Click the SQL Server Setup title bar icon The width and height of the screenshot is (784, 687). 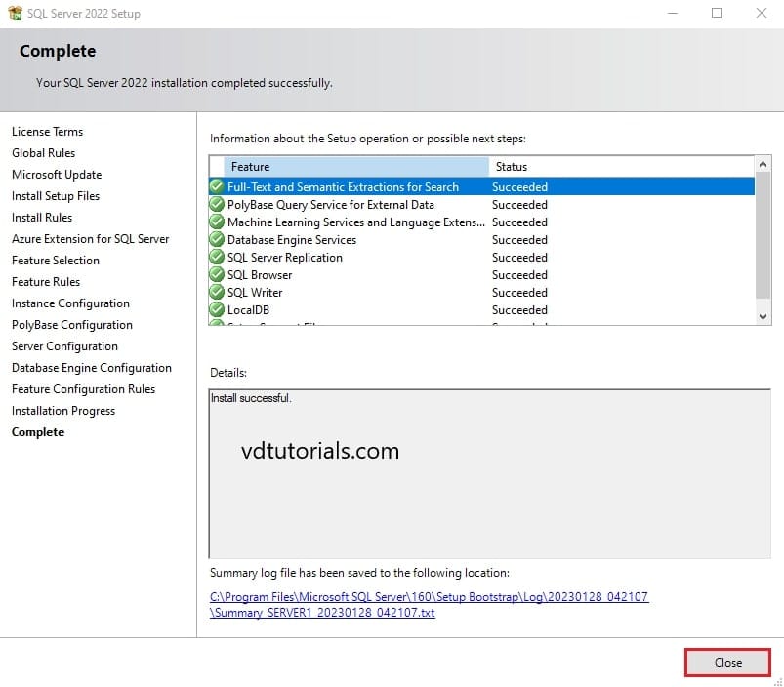point(15,13)
